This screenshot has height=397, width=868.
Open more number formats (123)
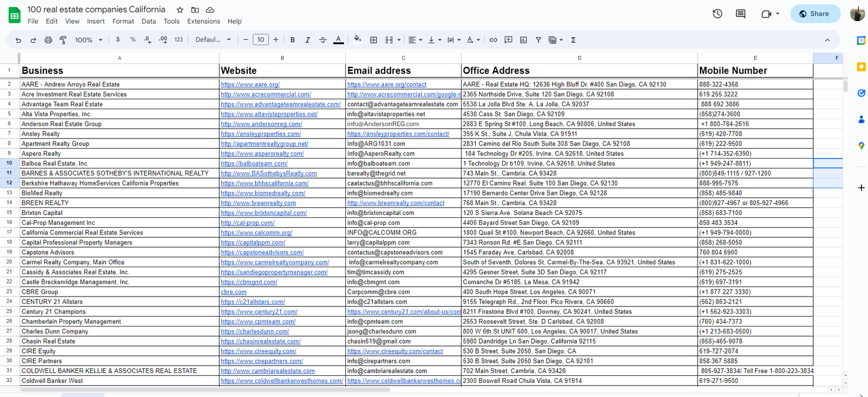click(x=179, y=40)
